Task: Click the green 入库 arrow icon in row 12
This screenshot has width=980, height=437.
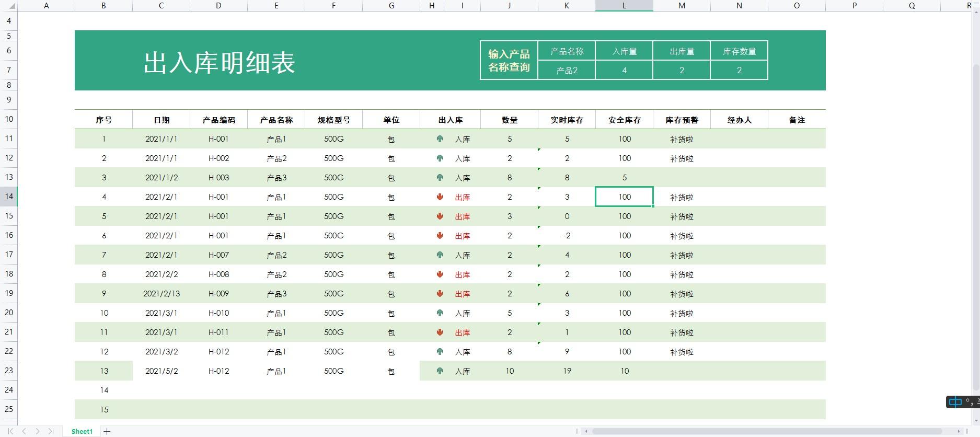Action: tap(440, 158)
